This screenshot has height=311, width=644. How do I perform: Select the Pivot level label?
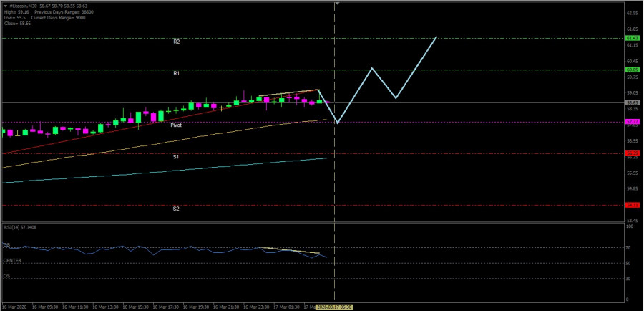tap(176, 125)
